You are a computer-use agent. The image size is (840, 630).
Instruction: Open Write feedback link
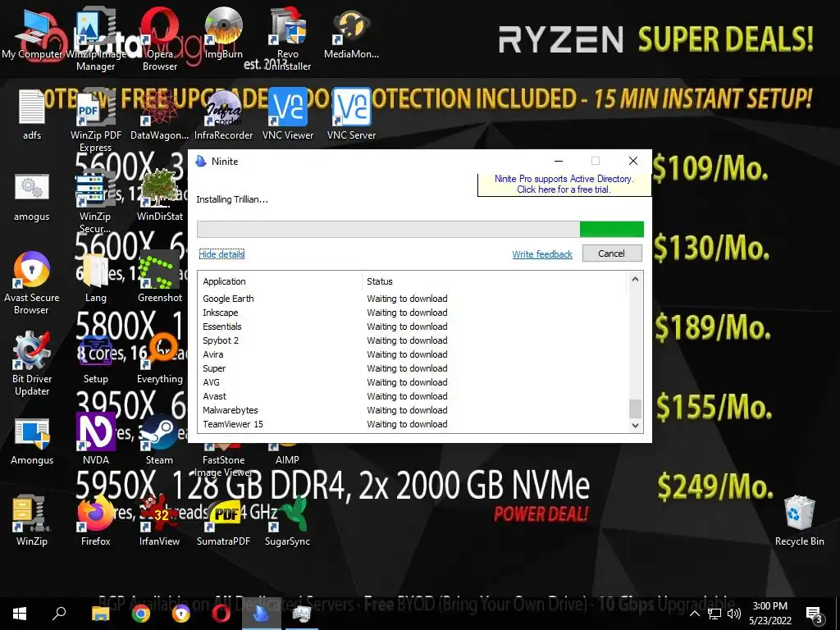[542, 254]
